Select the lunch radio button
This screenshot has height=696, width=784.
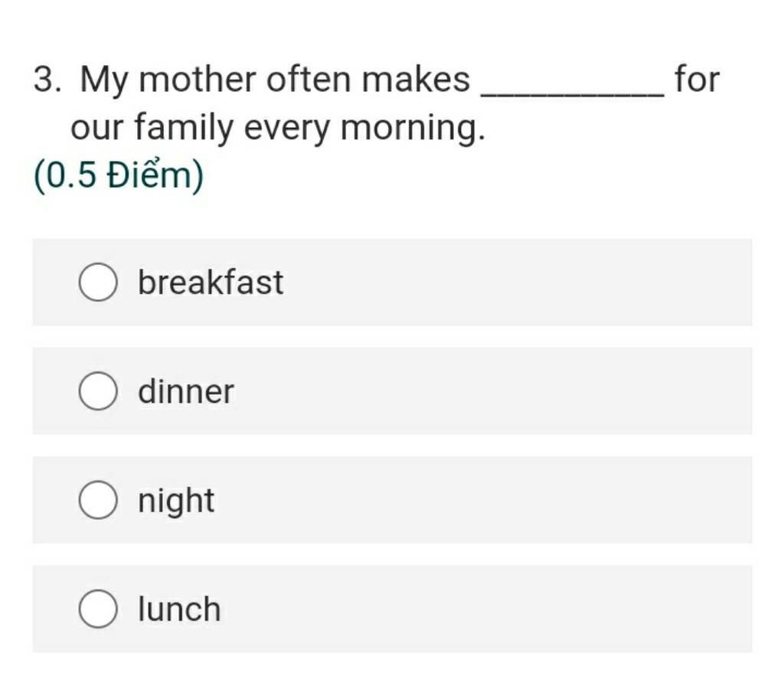pos(98,609)
